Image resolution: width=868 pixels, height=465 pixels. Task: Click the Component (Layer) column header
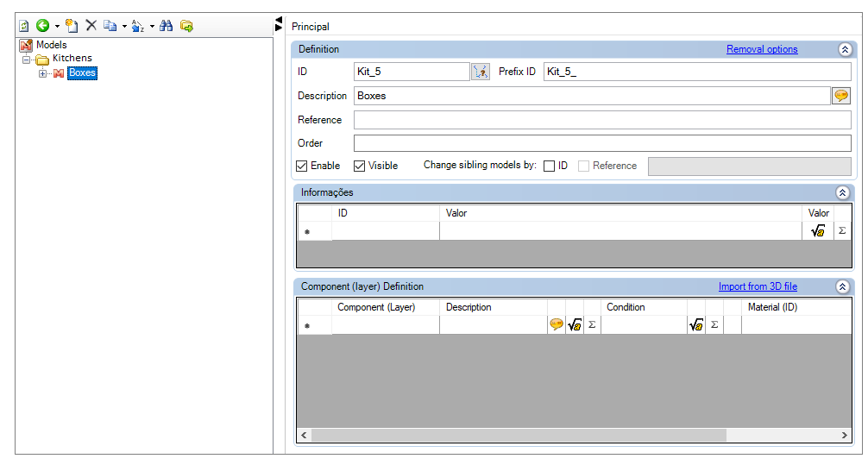point(386,307)
